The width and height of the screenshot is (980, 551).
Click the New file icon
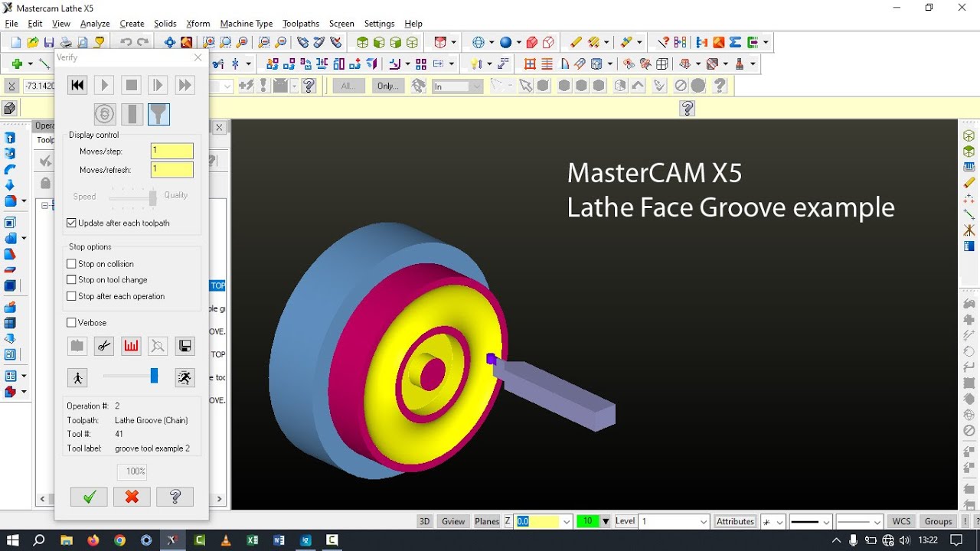(15, 43)
